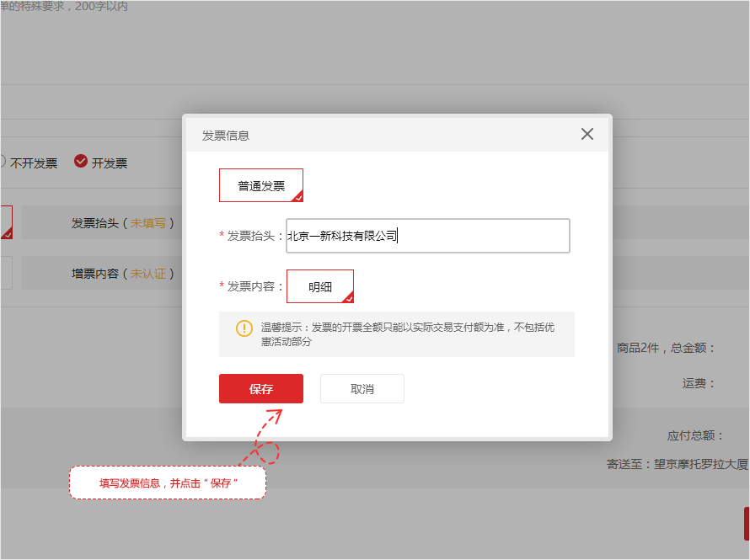Click the yellow warning icon beside 温馨提示
Image resolution: width=750 pixels, height=560 pixels.
244,328
